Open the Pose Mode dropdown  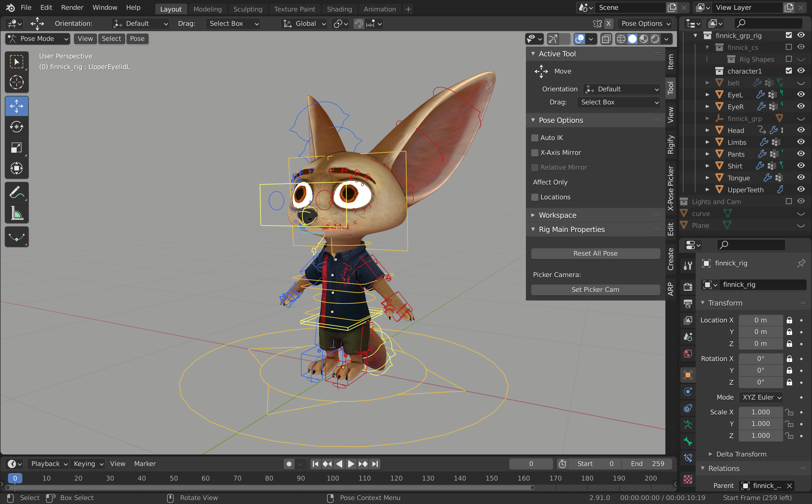pyautogui.click(x=37, y=39)
